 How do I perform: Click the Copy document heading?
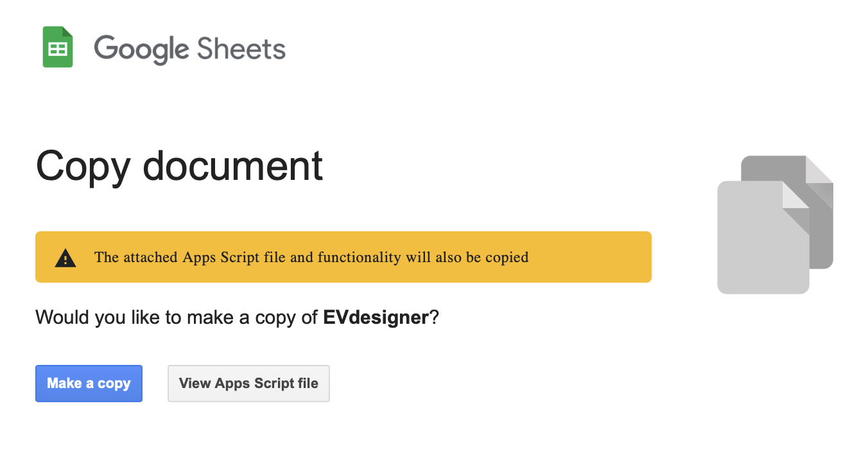point(179,166)
